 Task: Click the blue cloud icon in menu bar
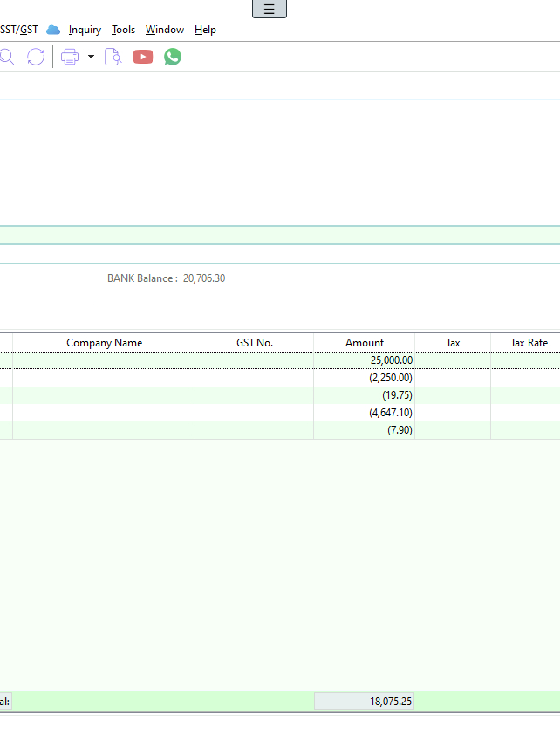tap(53, 30)
